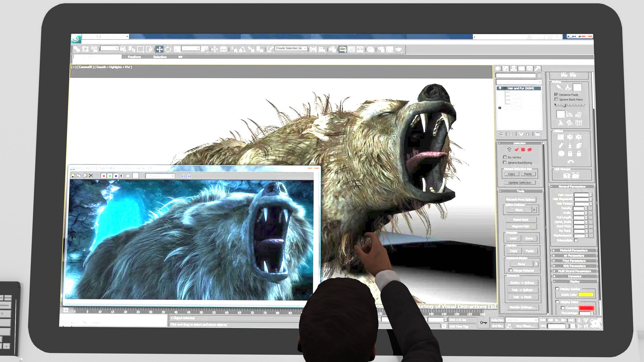This screenshot has width=644, height=362.
Task: Click the Regrow Hair button
Action: (521, 226)
